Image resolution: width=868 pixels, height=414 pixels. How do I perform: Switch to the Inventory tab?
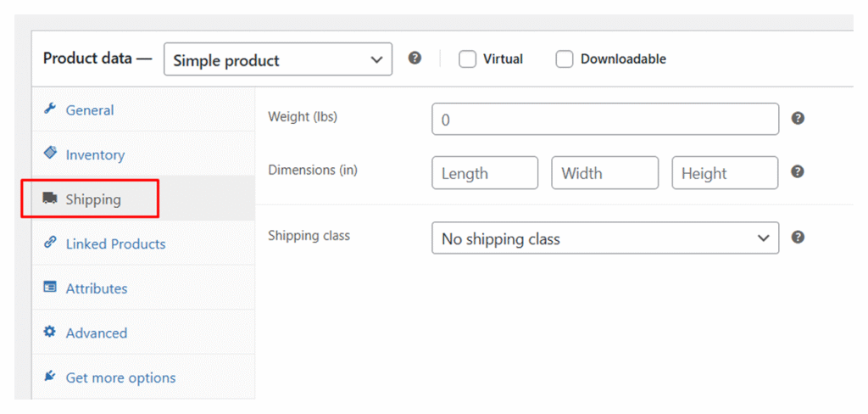point(95,154)
